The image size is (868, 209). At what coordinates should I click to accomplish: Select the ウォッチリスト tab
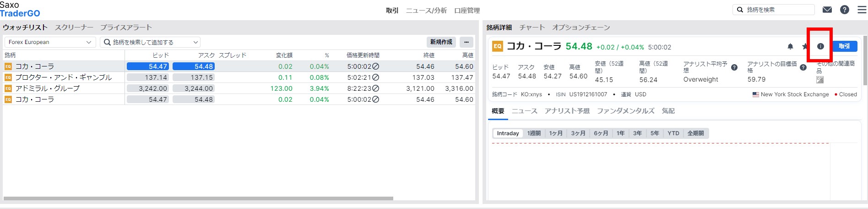(25, 27)
